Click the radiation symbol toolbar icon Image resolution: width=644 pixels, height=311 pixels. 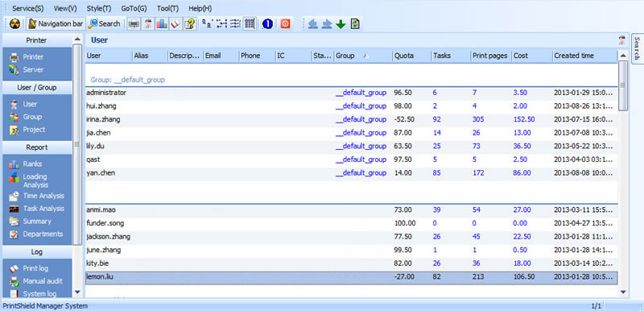14,24
